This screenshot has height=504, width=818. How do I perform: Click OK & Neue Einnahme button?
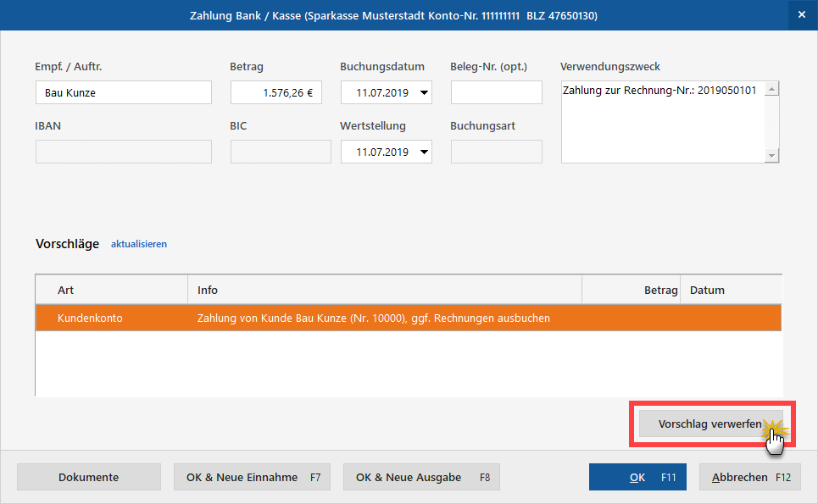(x=252, y=477)
